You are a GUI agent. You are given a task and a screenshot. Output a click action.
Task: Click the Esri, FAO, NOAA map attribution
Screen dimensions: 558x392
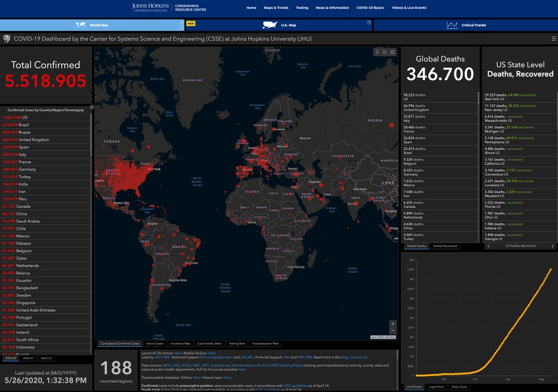click(x=383, y=337)
